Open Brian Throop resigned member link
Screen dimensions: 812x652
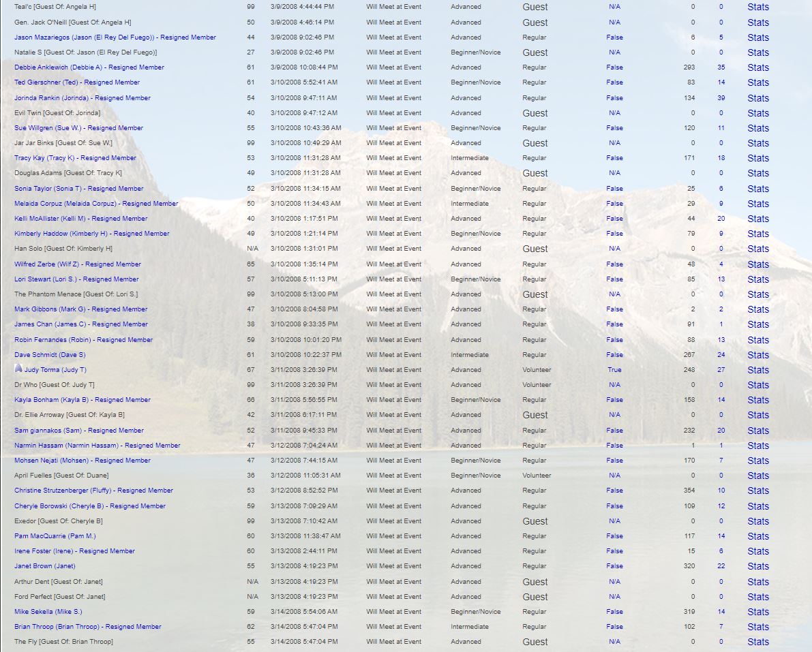pos(87,627)
